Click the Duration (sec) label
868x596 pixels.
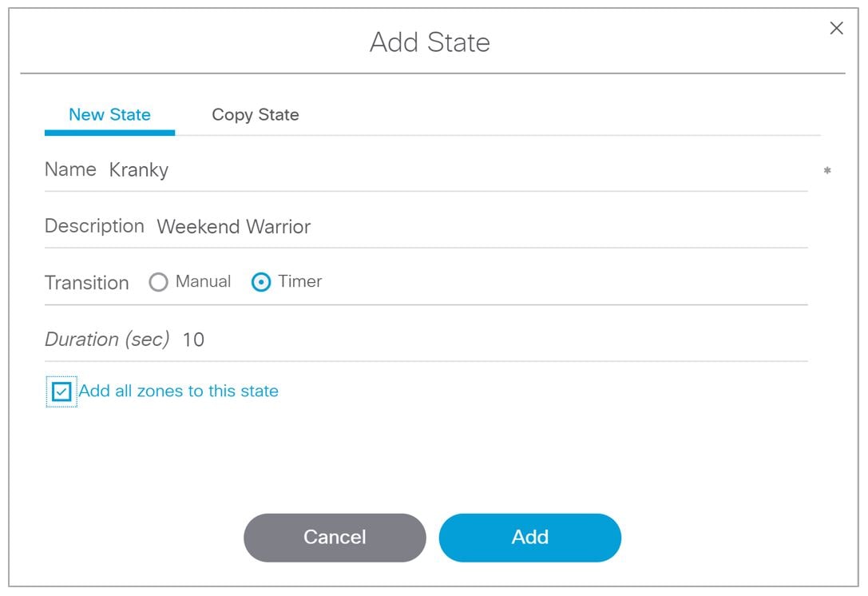[107, 339]
